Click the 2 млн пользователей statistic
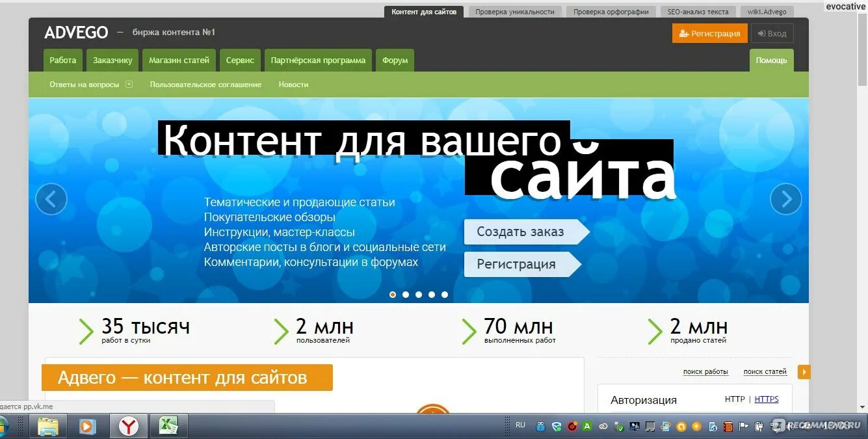The width and height of the screenshot is (868, 439). coord(324,330)
